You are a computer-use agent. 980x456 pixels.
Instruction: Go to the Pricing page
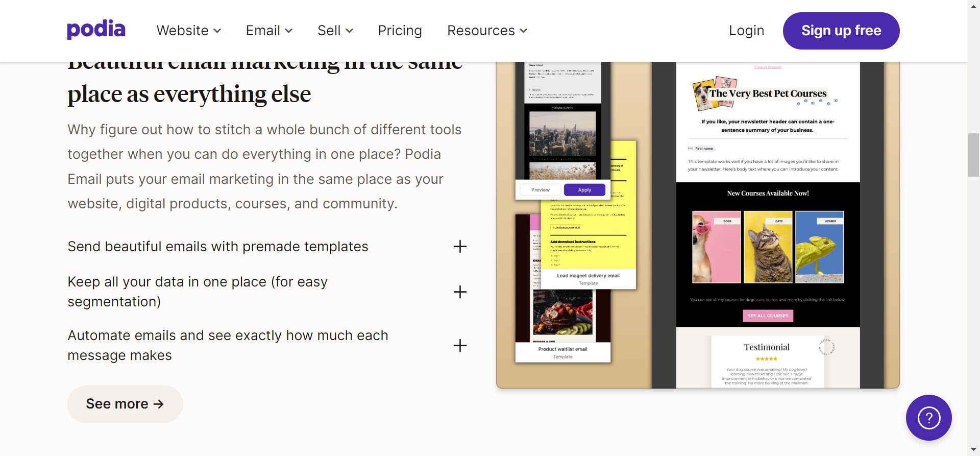pos(400,31)
